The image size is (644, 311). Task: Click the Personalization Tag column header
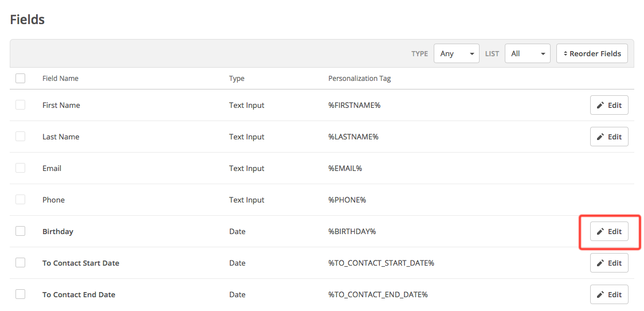[x=359, y=79]
